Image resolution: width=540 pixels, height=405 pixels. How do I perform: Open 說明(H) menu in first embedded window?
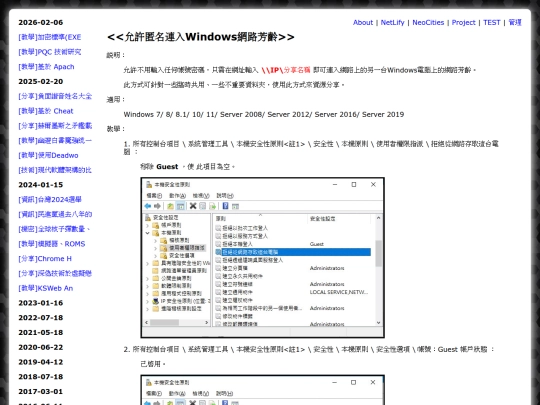pyautogui.click(x=225, y=196)
